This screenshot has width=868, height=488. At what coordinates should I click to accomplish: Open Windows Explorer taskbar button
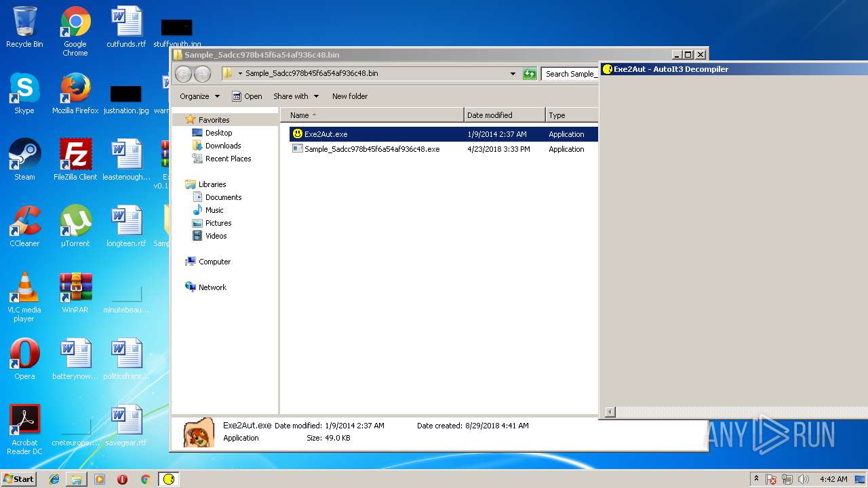coord(77,479)
